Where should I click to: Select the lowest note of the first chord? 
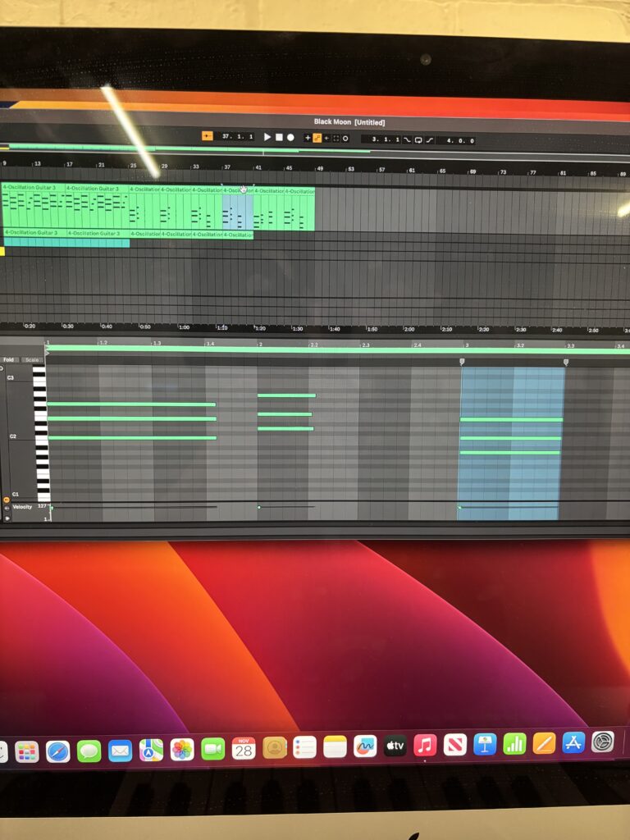pos(132,438)
